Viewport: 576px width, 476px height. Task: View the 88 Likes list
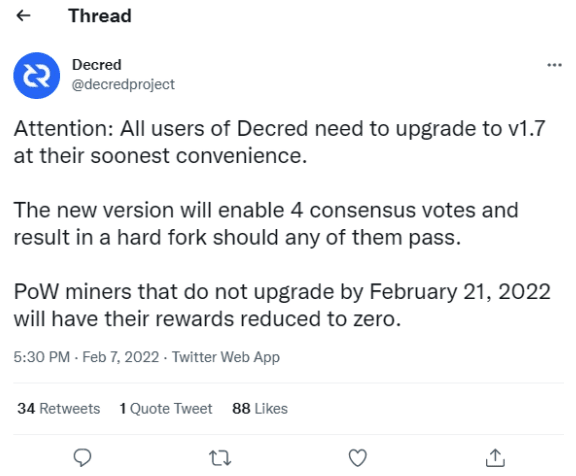point(260,408)
